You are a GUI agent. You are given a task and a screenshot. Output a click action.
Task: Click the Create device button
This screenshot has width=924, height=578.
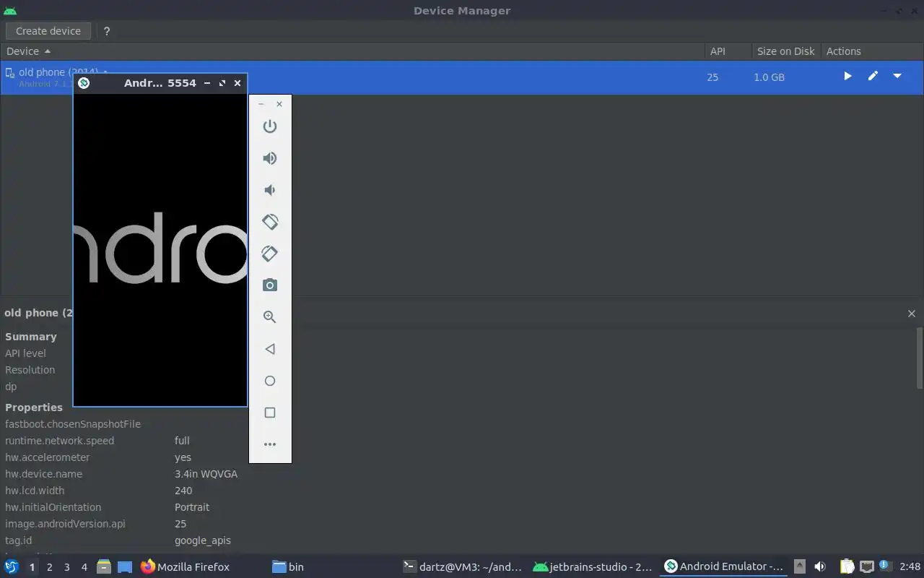click(x=48, y=31)
